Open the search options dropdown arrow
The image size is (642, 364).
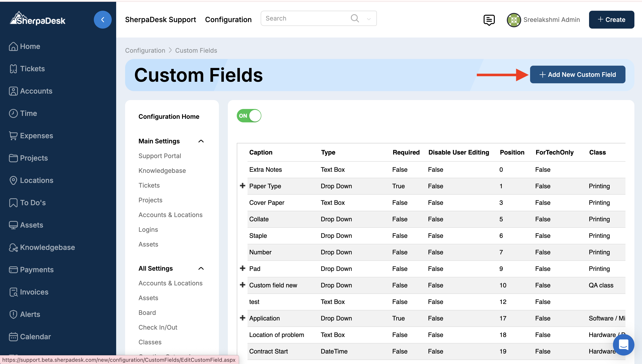pyautogui.click(x=369, y=19)
